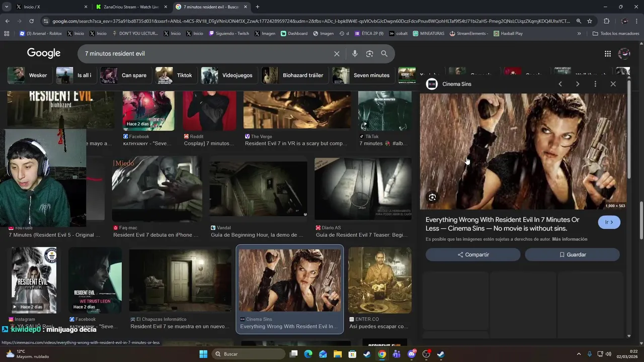644x362 pixels.
Task: Open the (3) Arsenal - Roblox bookmark
Action: 41,34
